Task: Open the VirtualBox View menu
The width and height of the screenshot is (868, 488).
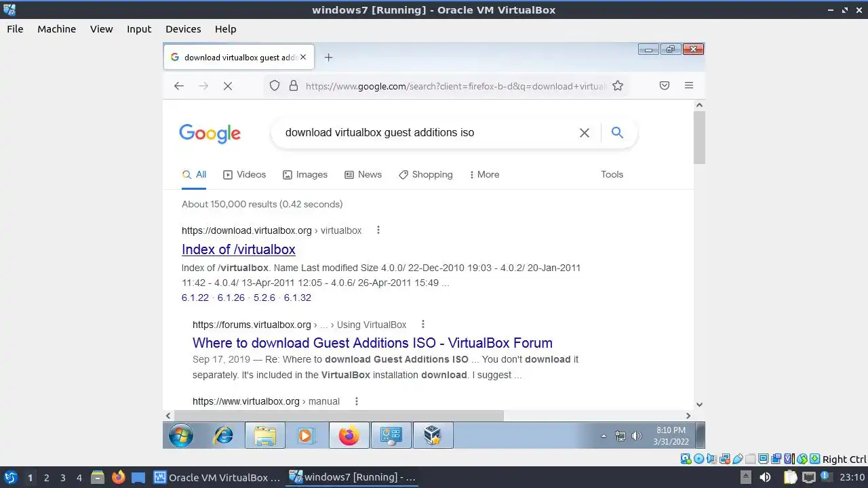Action: [x=101, y=29]
